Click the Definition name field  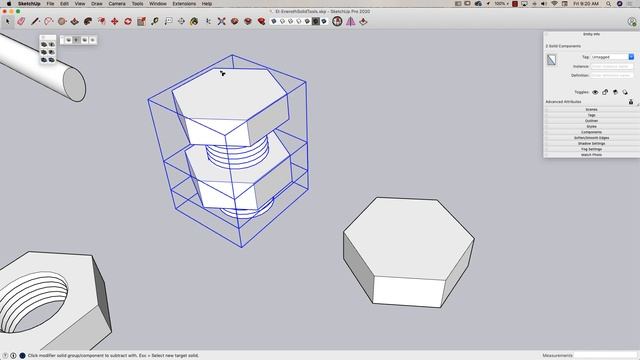[x=612, y=76]
